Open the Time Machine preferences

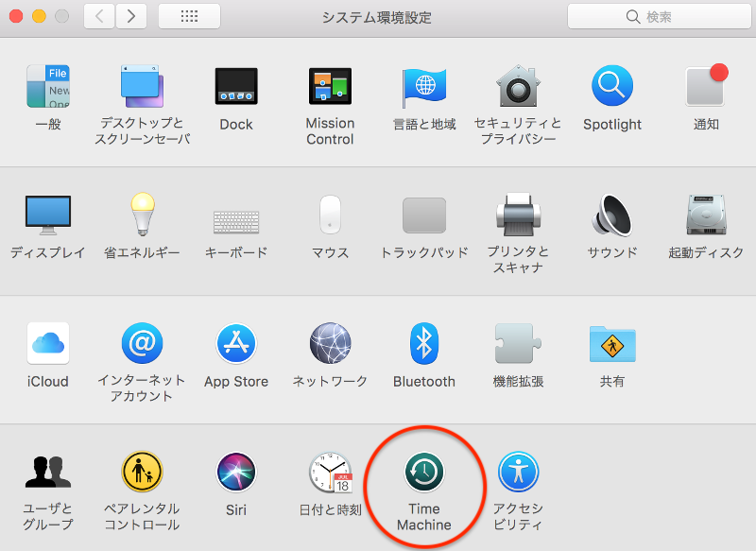coord(423,472)
